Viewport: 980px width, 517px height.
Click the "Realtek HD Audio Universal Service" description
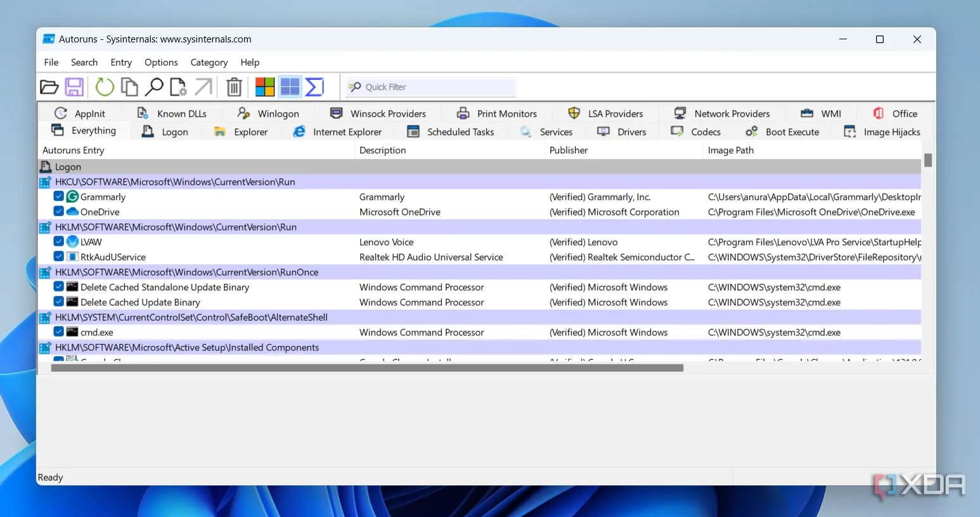click(x=431, y=257)
